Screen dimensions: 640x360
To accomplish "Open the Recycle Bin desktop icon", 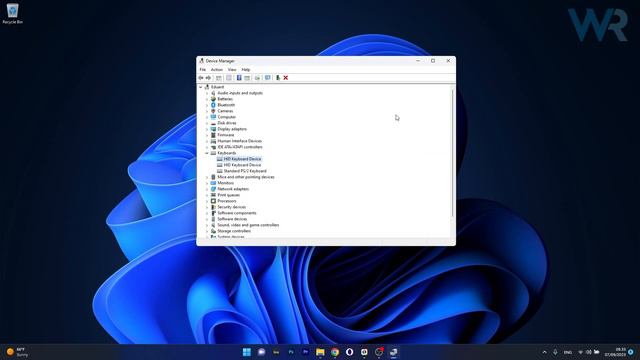I will coord(12,13).
